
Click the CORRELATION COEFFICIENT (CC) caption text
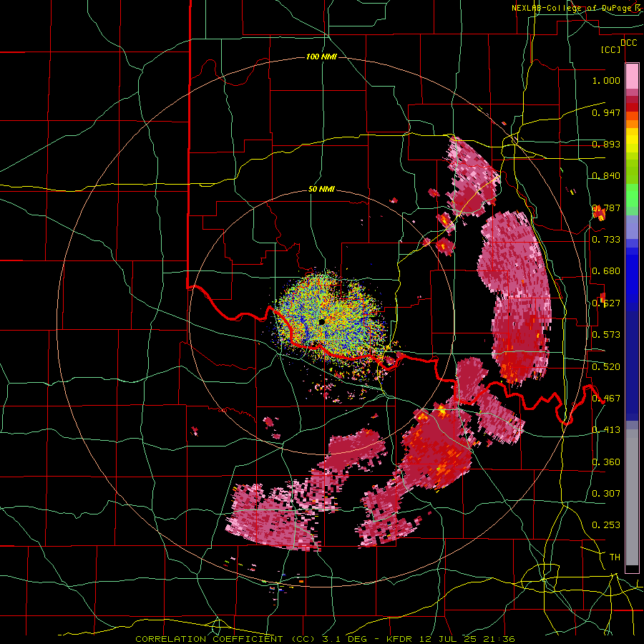(225, 639)
